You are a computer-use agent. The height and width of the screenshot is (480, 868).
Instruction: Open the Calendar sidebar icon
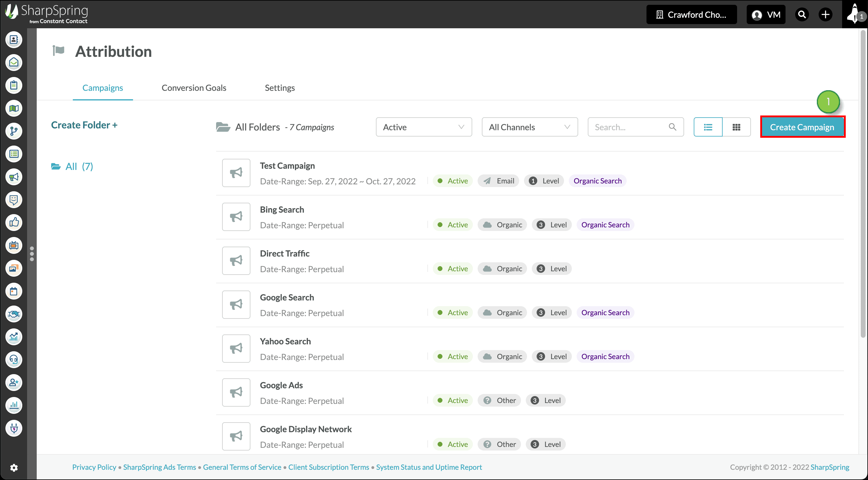pyautogui.click(x=14, y=291)
